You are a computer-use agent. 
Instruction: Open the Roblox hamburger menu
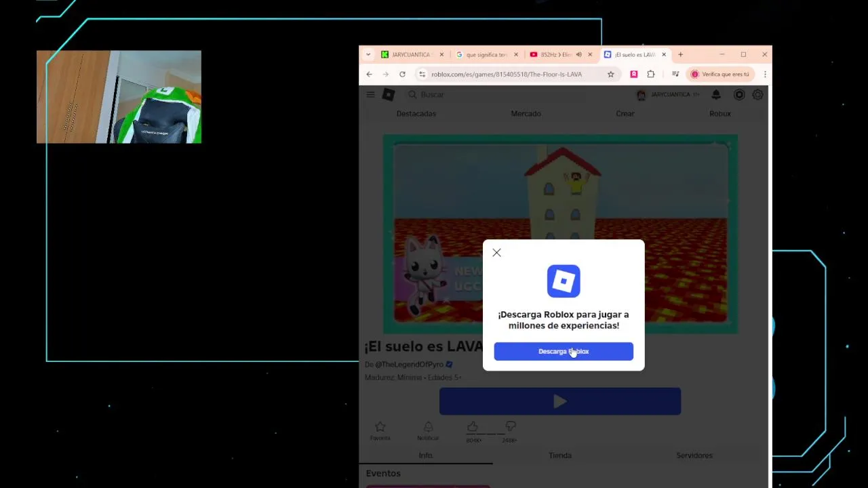(370, 95)
